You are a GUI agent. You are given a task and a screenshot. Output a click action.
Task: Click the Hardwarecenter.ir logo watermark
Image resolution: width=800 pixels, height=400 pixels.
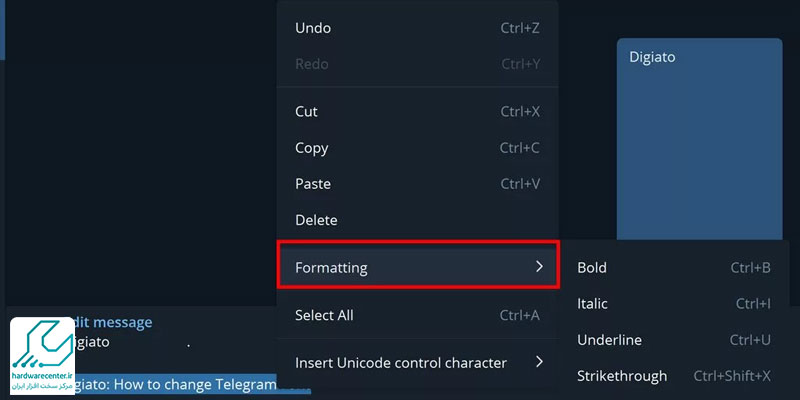click(x=43, y=356)
